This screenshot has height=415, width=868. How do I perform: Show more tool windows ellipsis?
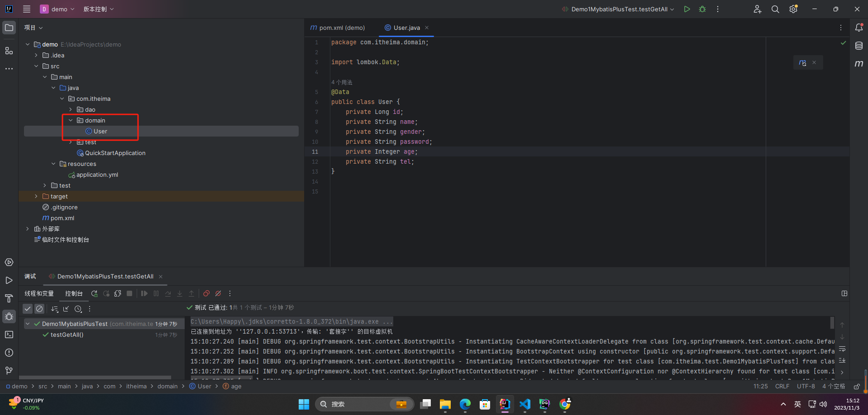pyautogui.click(x=9, y=69)
